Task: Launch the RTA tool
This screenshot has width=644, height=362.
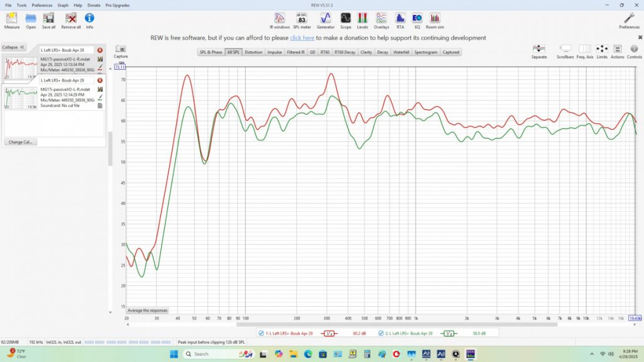Action: pos(400,21)
